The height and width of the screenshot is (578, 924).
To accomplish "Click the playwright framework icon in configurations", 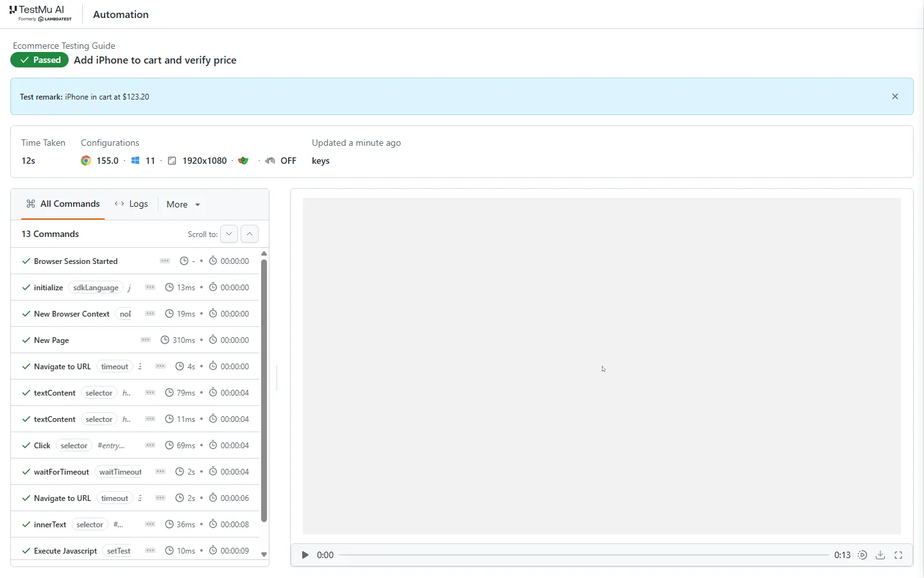I will (x=243, y=161).
